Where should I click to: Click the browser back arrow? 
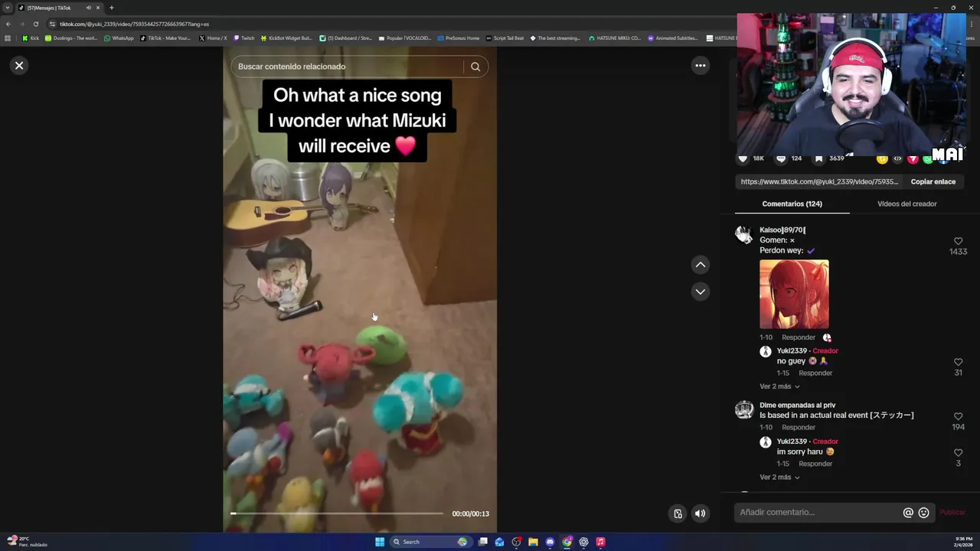pos(8,24)
